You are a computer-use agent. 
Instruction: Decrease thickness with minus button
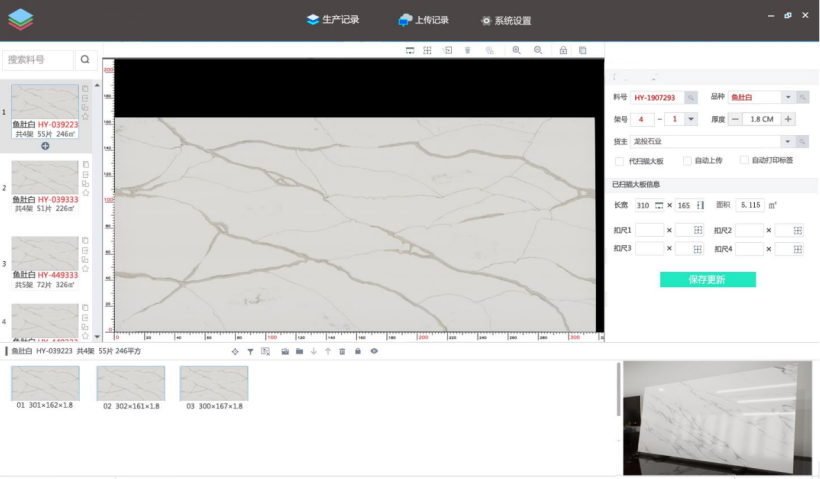735,119
